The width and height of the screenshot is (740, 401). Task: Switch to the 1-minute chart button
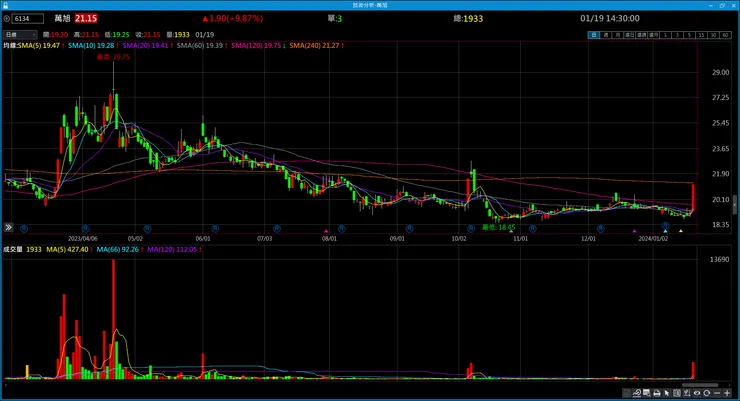click(x=665, y=35)
